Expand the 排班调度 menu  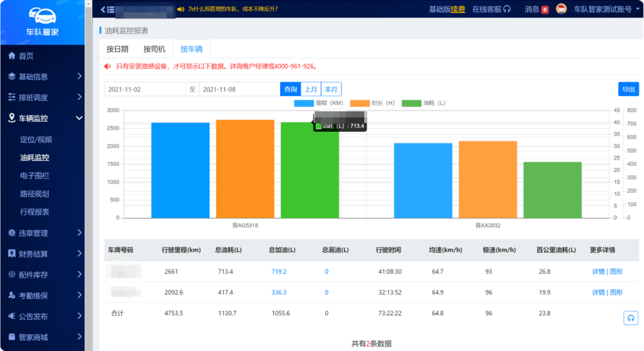pyautogui.click(x=79, y=97)
